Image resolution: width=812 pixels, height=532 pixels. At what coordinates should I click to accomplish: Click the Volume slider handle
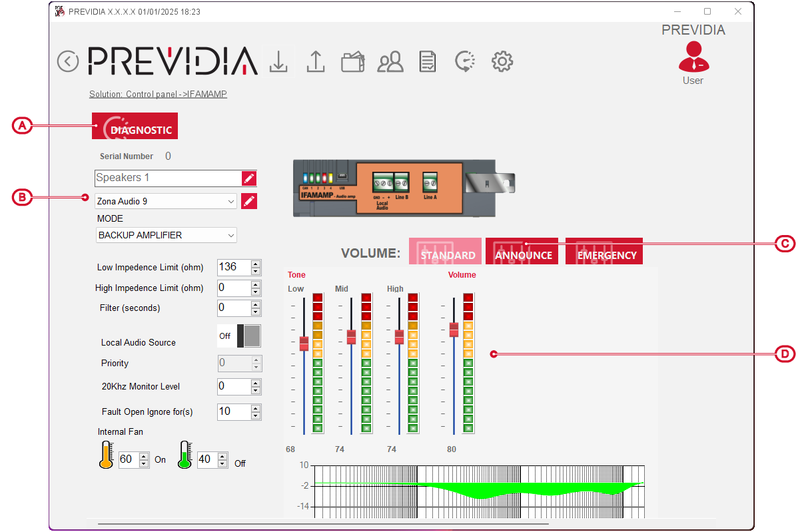click(x=454, y=330)
